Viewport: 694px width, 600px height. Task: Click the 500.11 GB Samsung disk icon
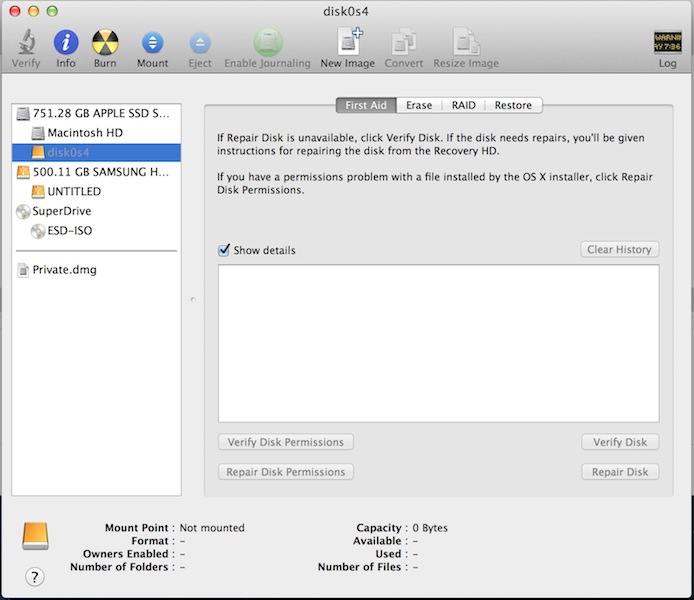[x=23, y=172]
